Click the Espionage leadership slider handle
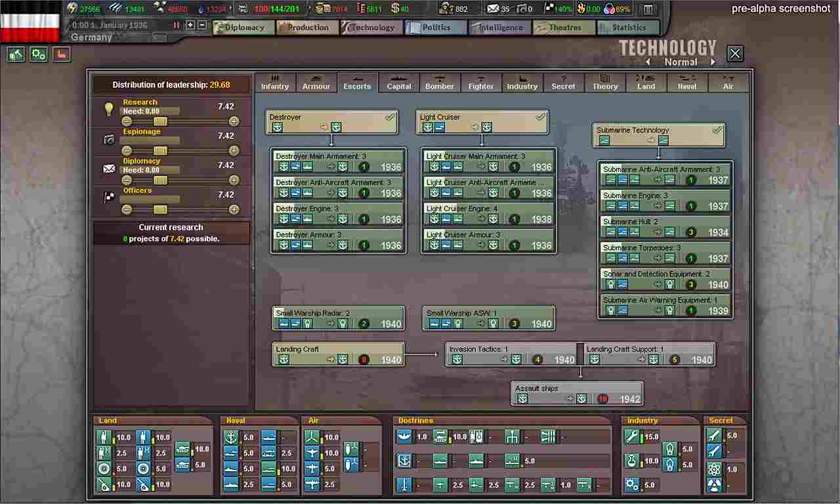840x504 pixels. [160, 151]
